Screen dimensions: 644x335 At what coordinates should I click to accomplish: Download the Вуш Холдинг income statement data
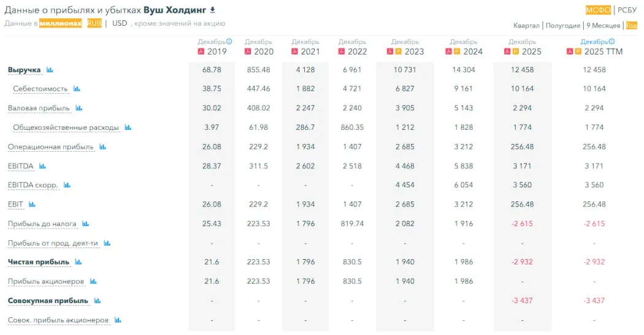pos(213,10)
